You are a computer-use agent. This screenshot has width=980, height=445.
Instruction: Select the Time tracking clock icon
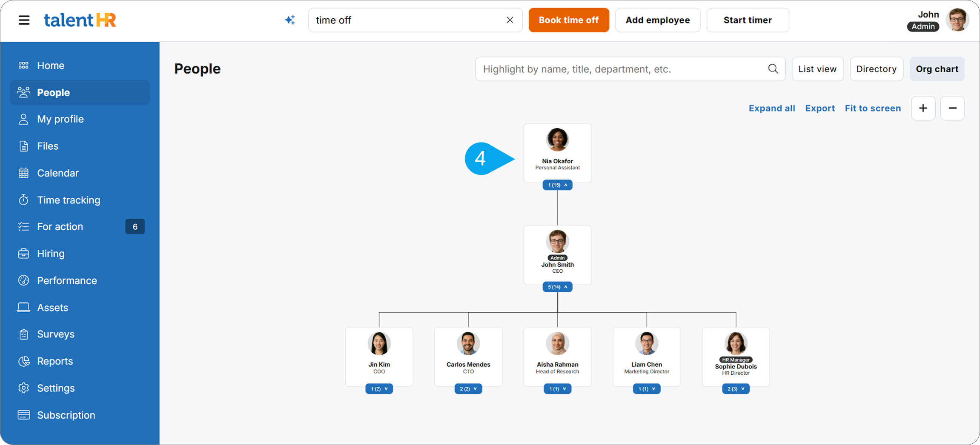23,200
